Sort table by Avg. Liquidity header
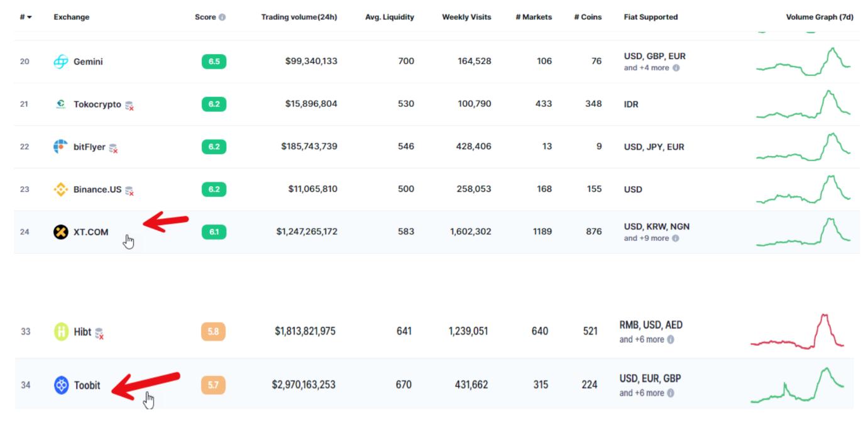 pos(390,17)
